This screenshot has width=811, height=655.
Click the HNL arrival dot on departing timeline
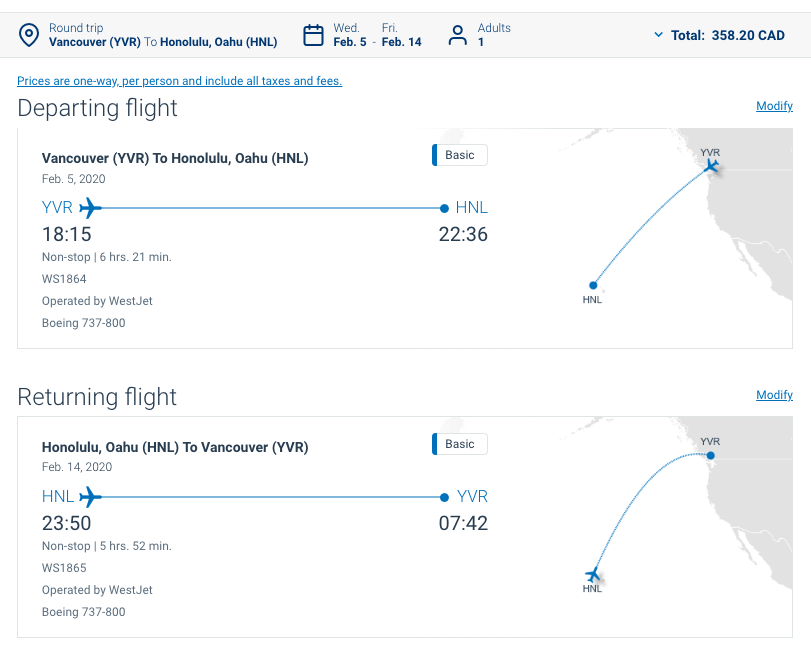pos(444,209)
